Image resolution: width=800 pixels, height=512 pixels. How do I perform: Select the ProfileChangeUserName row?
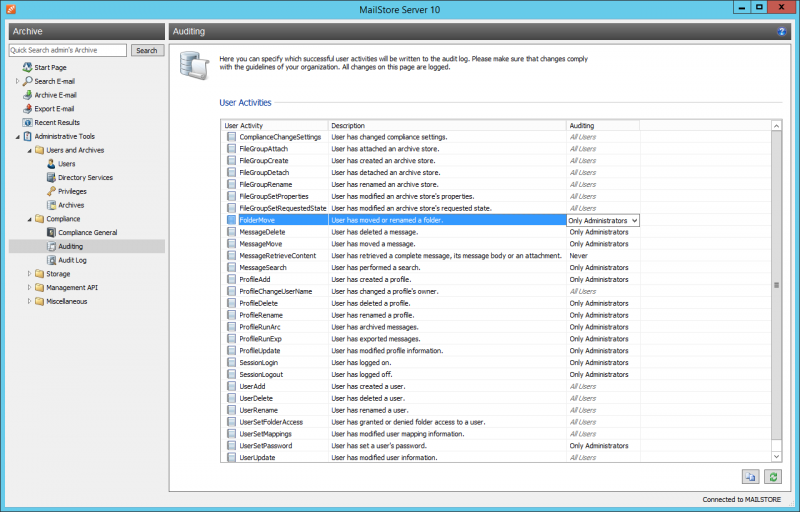tap(496, 292)
